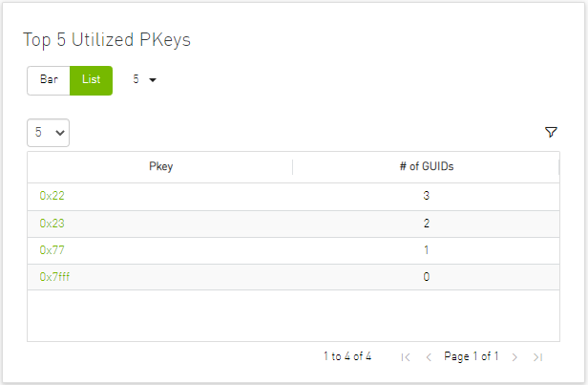Screen dimensions: 588x385
Task: Open the 0x7fff PKey link
Action: point(55,277)
